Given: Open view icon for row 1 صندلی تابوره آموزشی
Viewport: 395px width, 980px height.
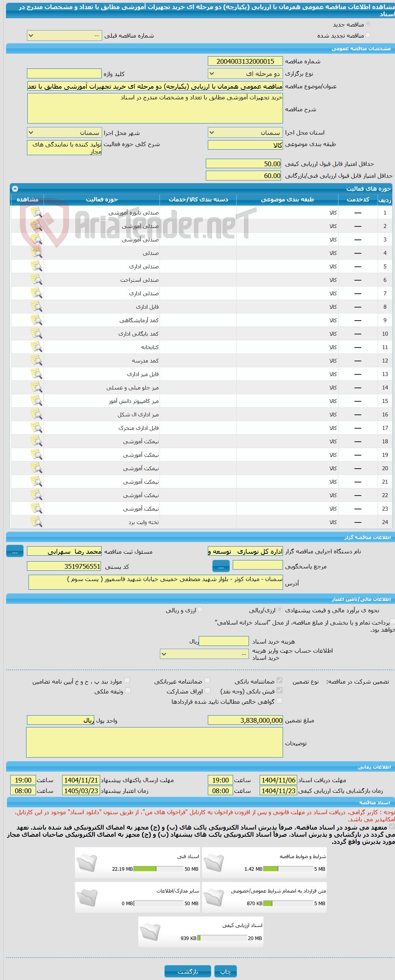Looking at the screenshot, I should [36, 213].
